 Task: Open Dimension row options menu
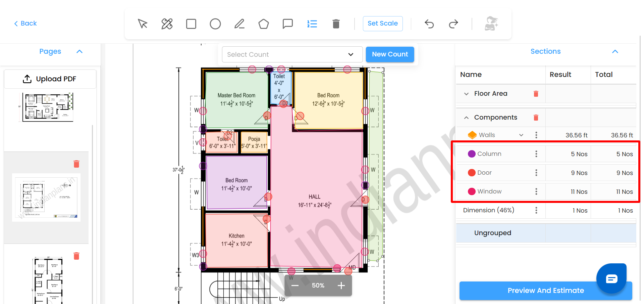[x=536, y=210]
